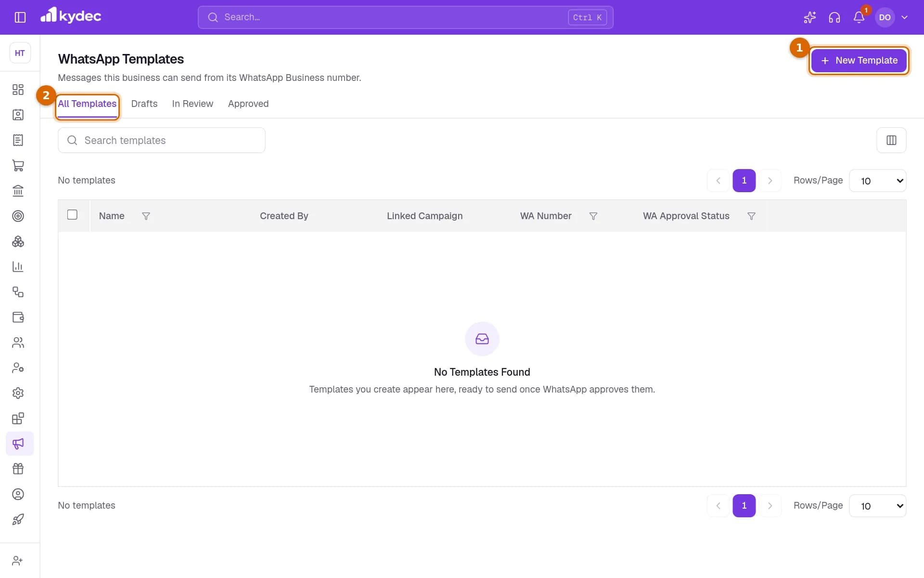The width and height of the screenshot is (924, 578).
Task: Expand the user account menu chevron
Action: 904,17
